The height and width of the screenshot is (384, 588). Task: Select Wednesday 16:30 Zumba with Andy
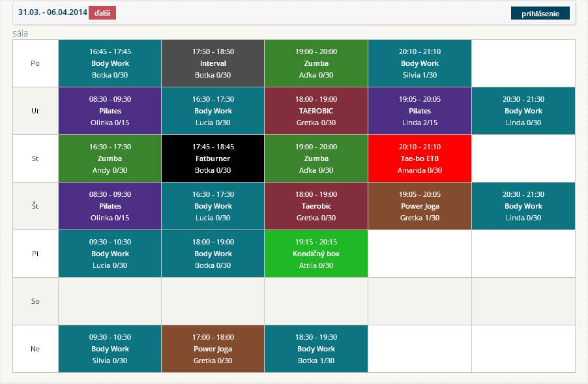110,158
